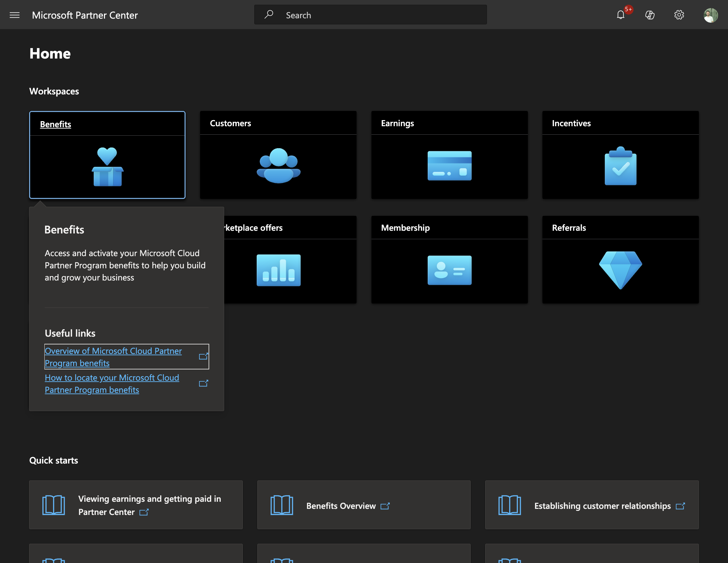Open the hamburger navigation menu

tap(15, 15)
